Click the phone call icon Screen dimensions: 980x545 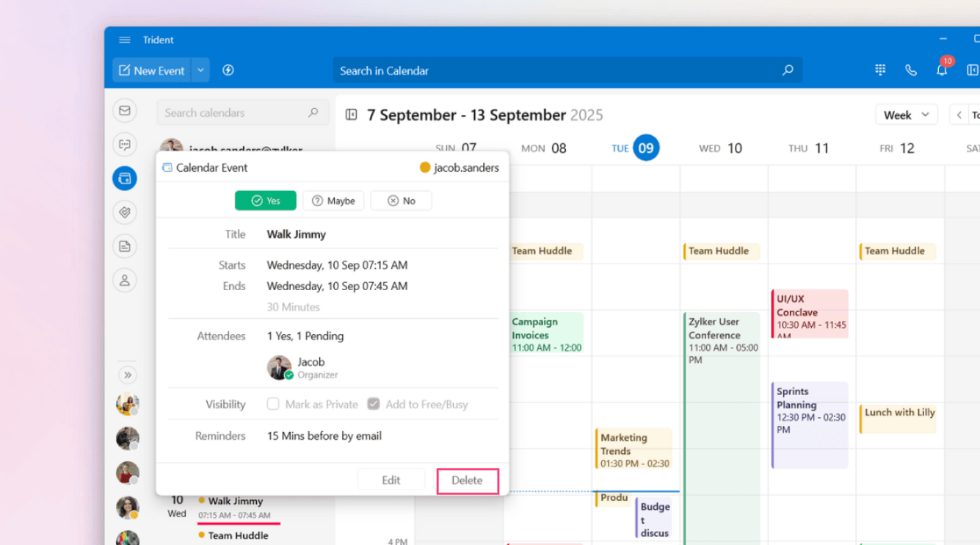[x=911, y=71]
